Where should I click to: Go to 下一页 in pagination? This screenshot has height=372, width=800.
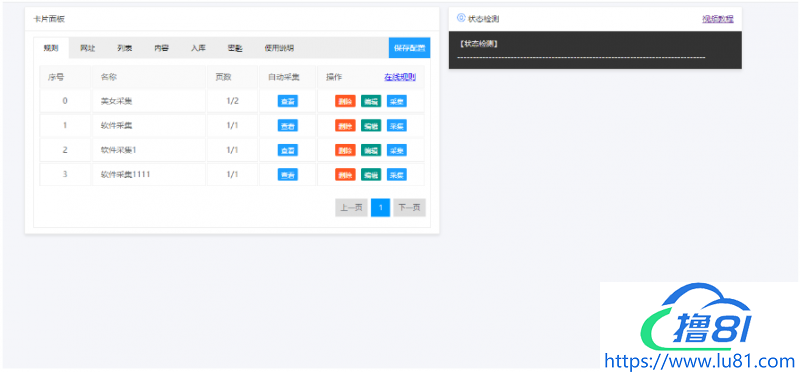[409, 208]
